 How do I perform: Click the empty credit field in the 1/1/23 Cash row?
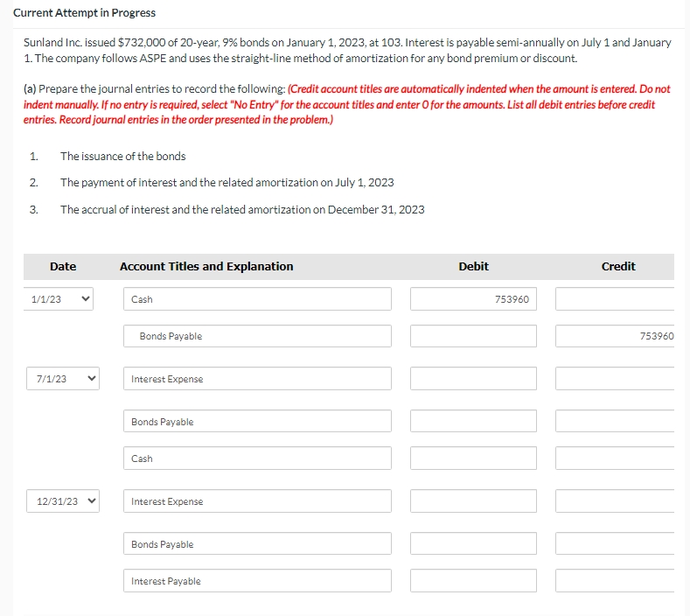coord(615,299)
